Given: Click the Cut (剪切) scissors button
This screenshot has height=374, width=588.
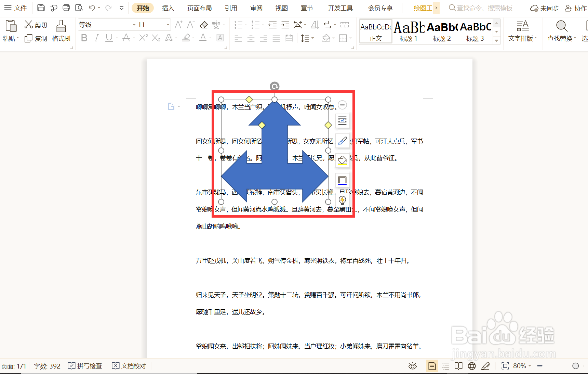Looking at the screenshot, I should (36, 25).
